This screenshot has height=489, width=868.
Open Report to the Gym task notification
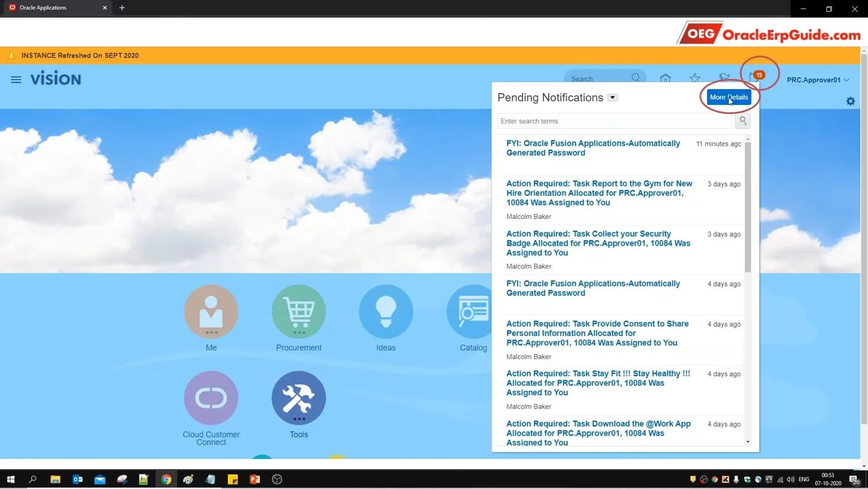[600, 193]
